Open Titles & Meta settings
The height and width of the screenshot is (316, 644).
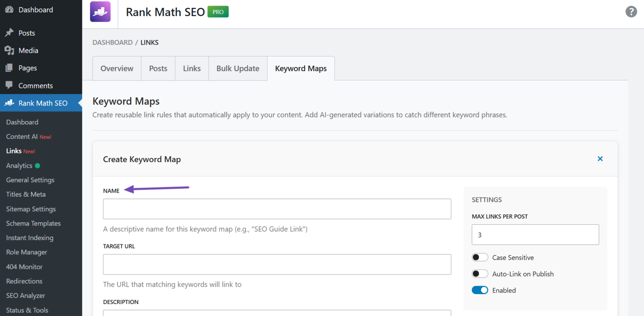[25, 194]
